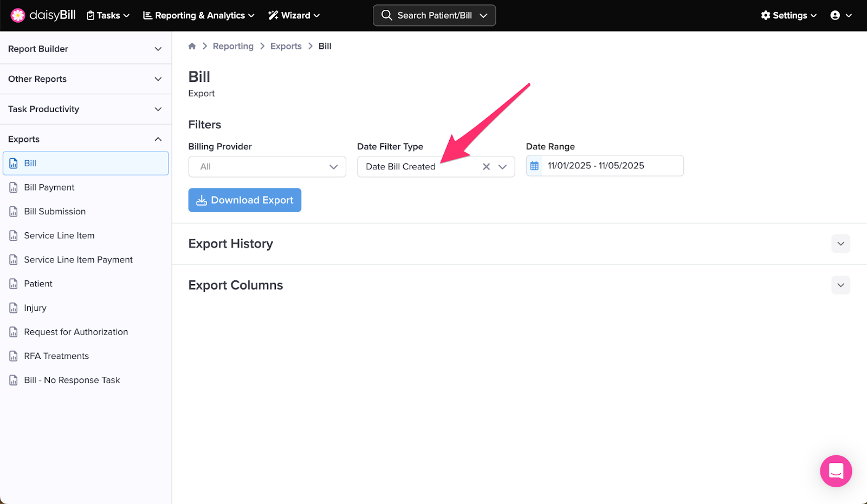Open the Wizard menu

[x=294, y=15]
